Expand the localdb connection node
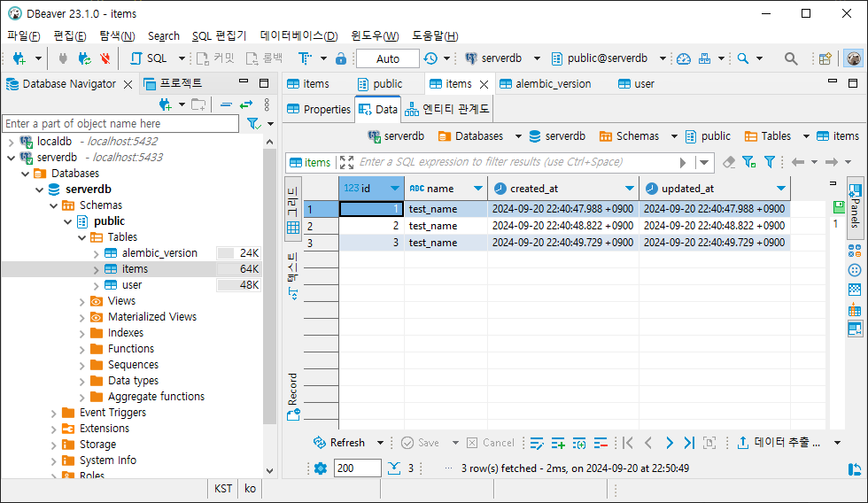The width and height of the screenshot is (868, 503). 11,142
